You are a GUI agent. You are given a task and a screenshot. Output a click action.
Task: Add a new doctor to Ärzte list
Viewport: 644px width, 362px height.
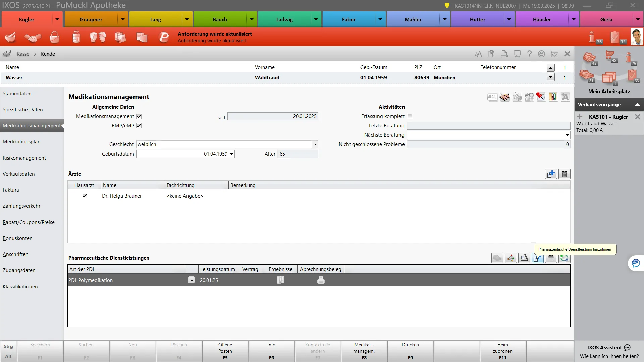[x=551, y=174]
